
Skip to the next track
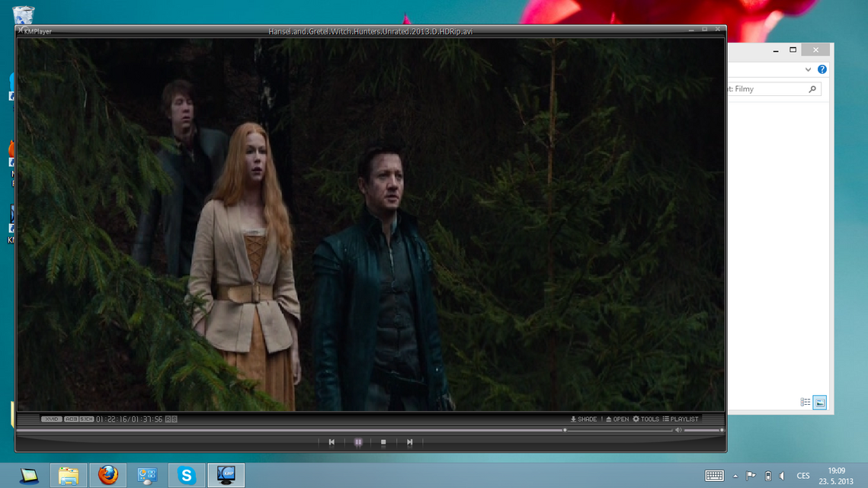(x=409, y=442)
